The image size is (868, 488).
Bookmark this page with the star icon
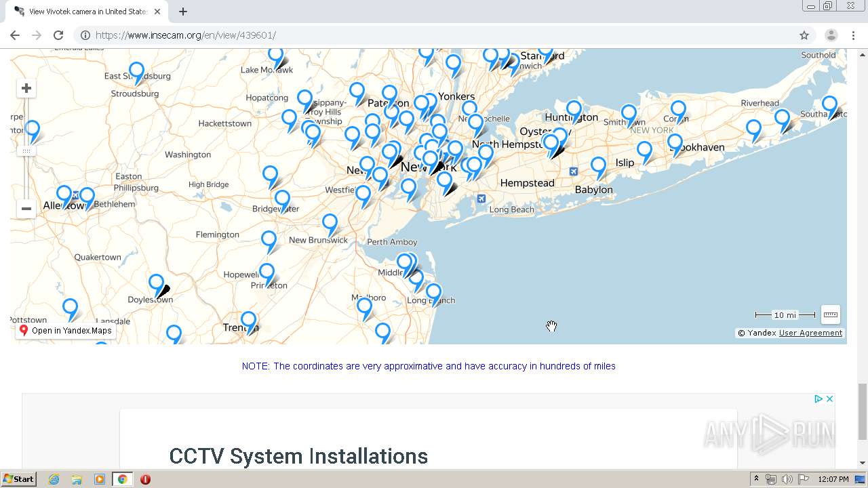click(x=804, y=35)
